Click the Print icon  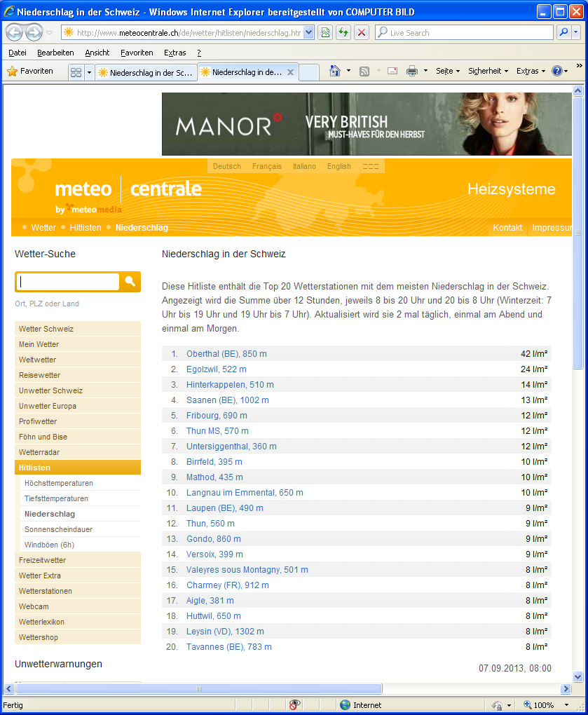pyautogui.click(x=412, y=71)
